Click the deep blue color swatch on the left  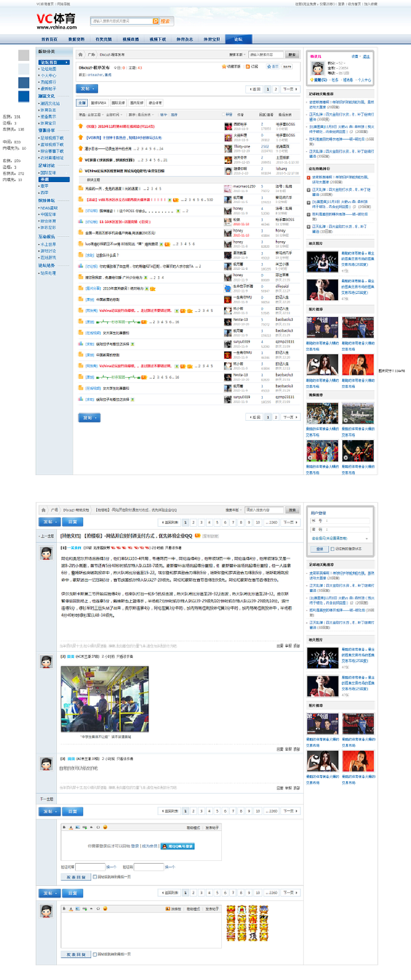(x=23, y=97)
